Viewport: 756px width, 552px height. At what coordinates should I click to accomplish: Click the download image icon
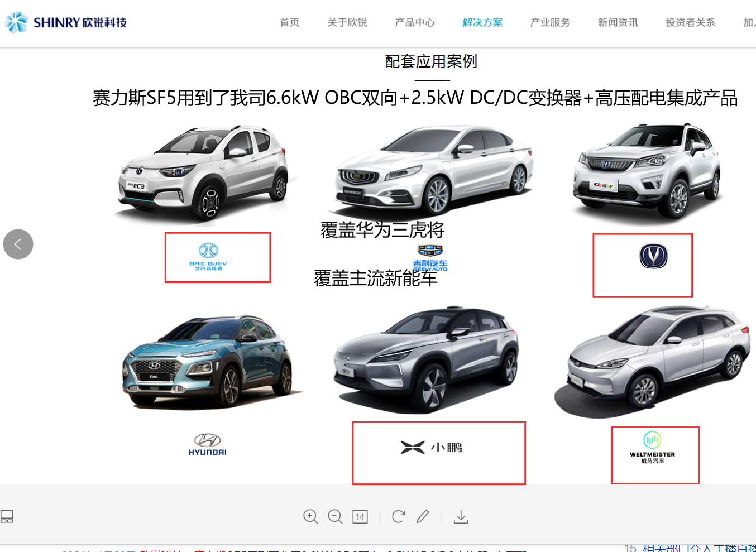point(461,516)
